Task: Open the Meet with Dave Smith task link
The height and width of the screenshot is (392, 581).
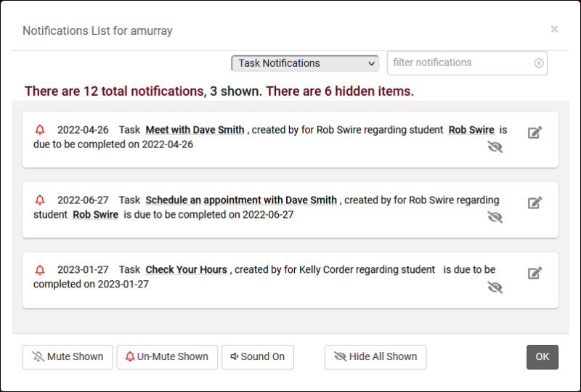Action: point(195,130)
